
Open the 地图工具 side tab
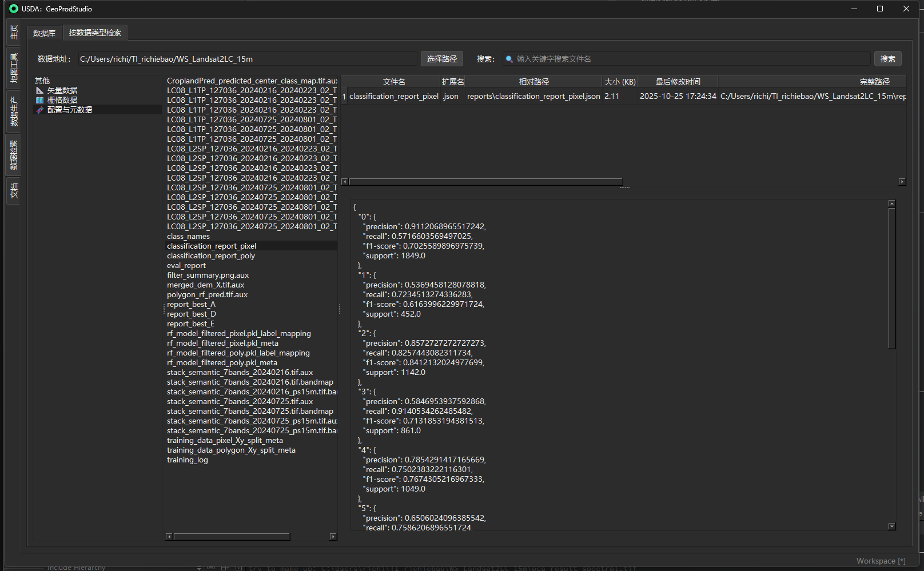(14, 68)
